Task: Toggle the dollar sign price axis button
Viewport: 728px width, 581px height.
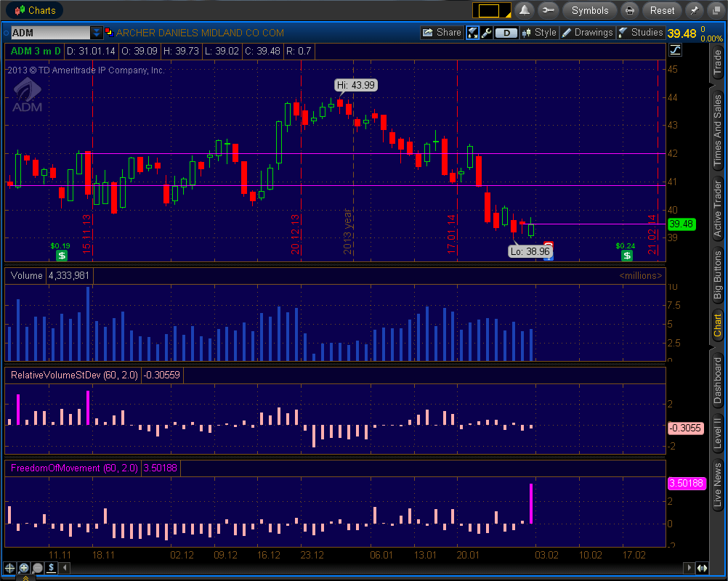Action: (52, 568)
